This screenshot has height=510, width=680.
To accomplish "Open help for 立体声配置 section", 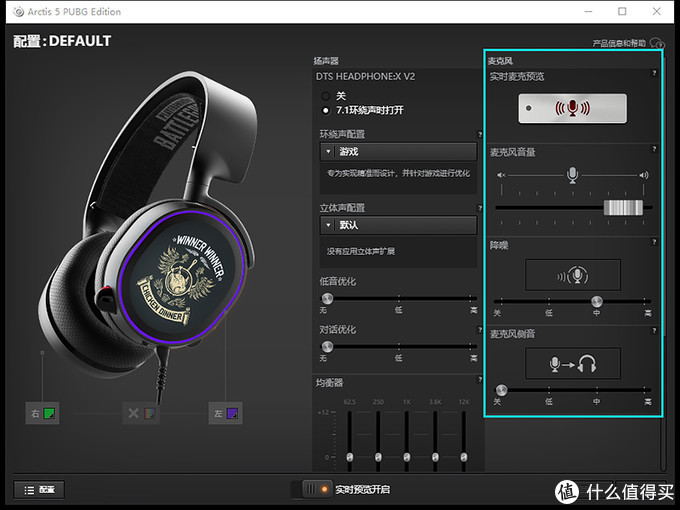I will coord(480,208).
